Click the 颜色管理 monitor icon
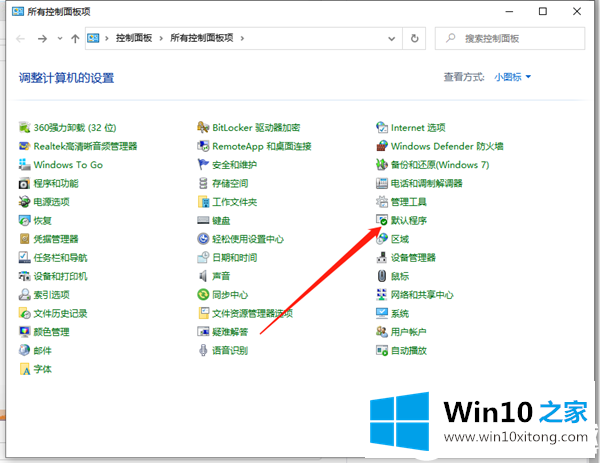600x463 pixels. pyautogui.click(x=24, y=332)
